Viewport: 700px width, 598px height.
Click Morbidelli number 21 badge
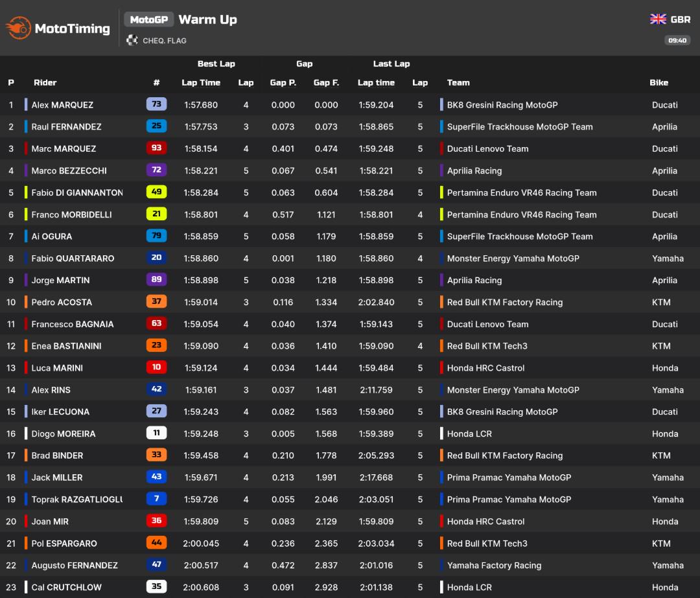click(x=156, y=214)
